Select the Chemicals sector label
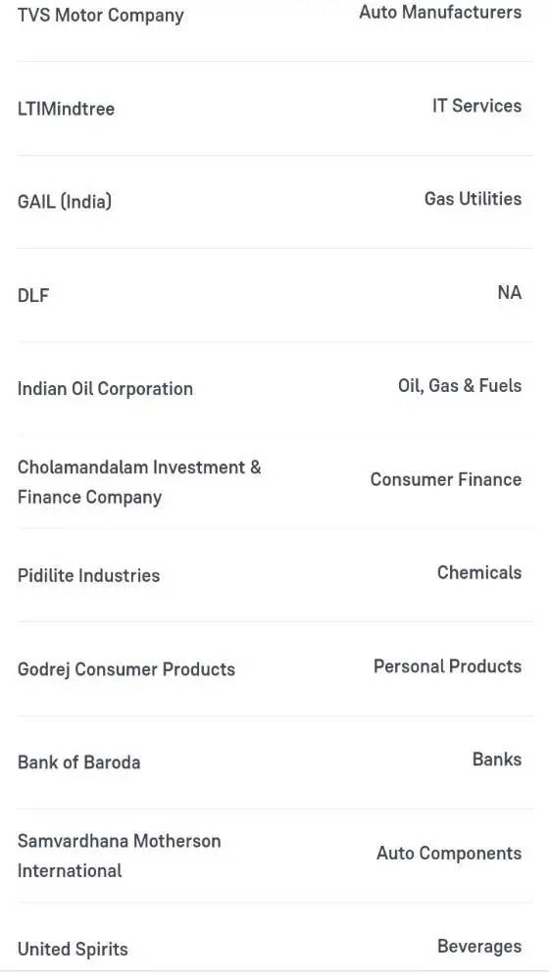Viewport: 549px width, 980px height. click(x=479, y=572)
